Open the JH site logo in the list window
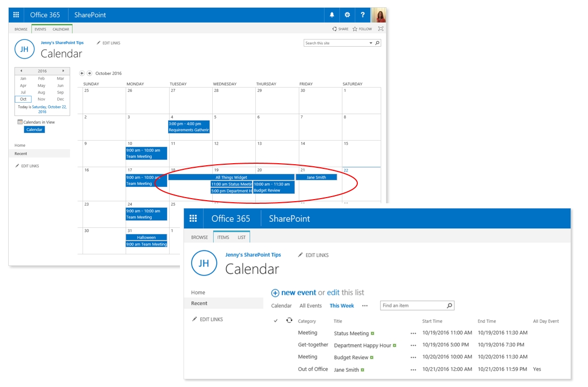Image resolution: width=588 pixels, height=387 pixels. (204, 263)
